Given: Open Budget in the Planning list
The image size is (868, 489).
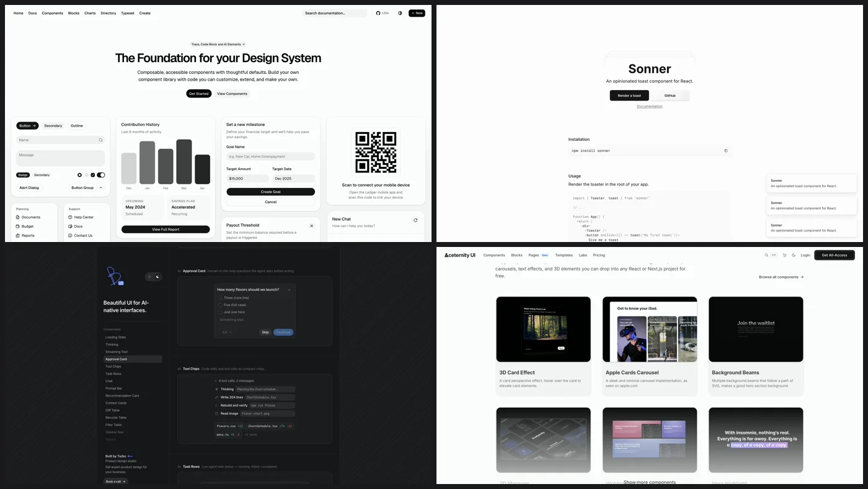Looking at the screenshot, I should 25,227.
